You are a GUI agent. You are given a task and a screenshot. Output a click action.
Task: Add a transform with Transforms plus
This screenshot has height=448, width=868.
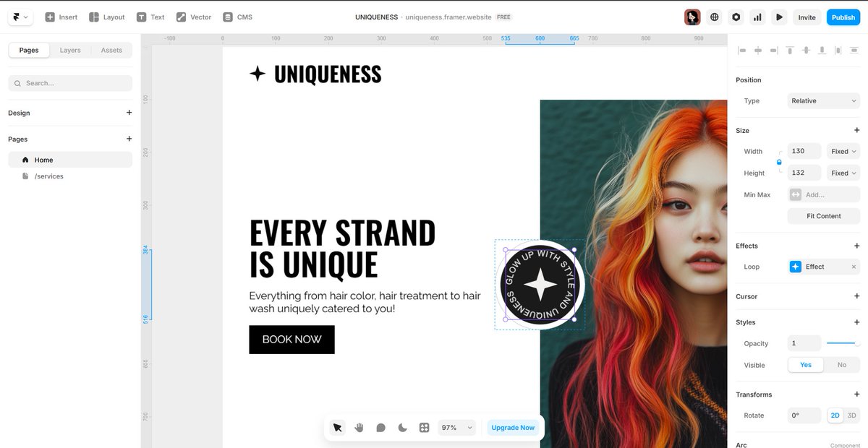tap(857, 395)
